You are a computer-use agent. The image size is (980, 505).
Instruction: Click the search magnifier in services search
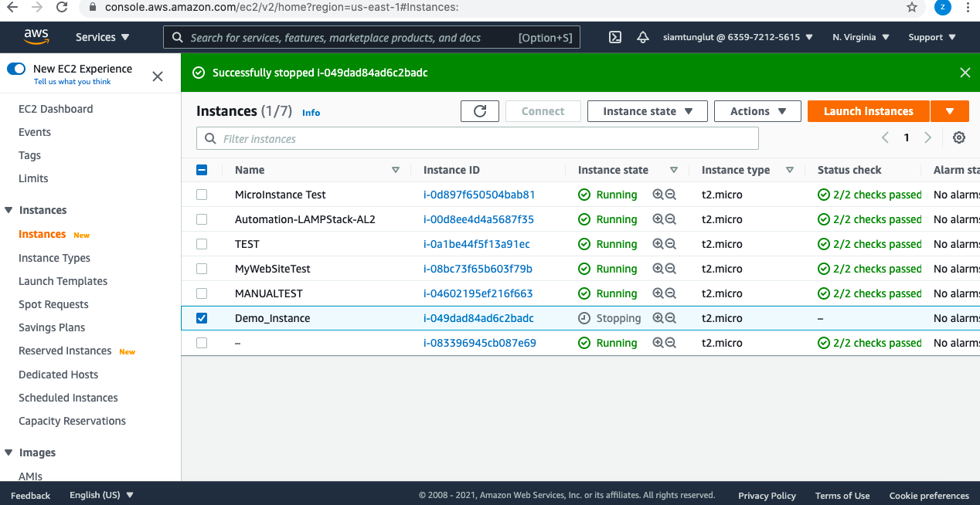point(177,37)
